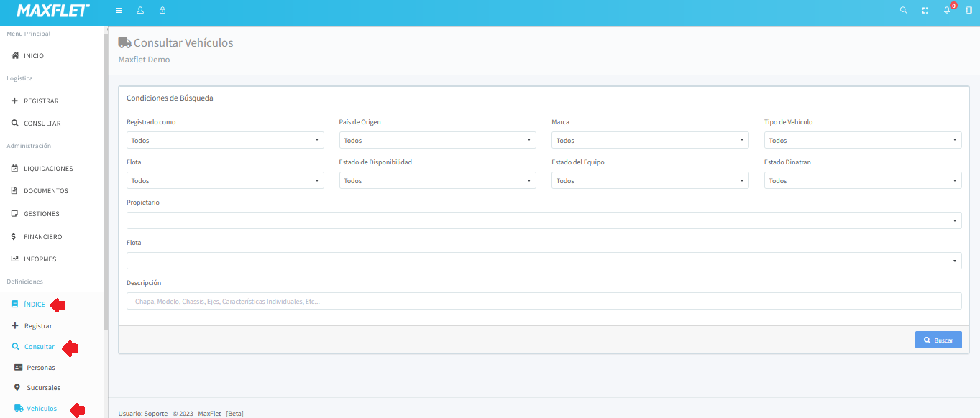
Task: Click the Descripción search text field
Action: (544, 301)
